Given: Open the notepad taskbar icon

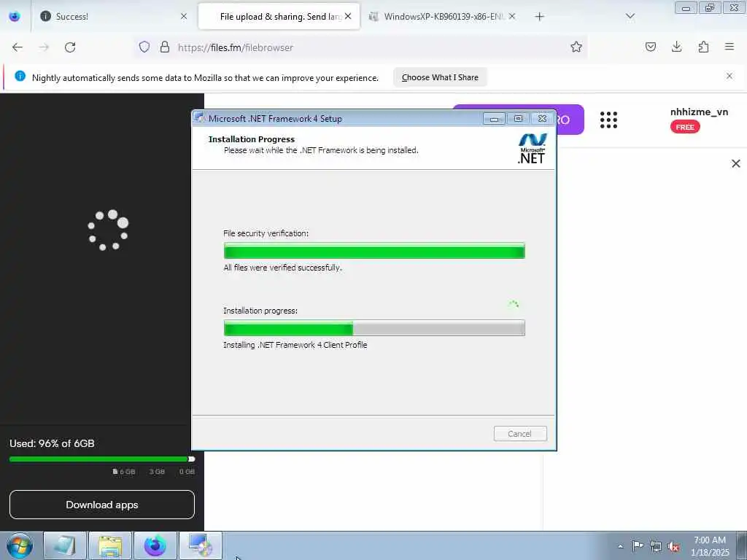Looking at the screenshot, I should point(65,545).
